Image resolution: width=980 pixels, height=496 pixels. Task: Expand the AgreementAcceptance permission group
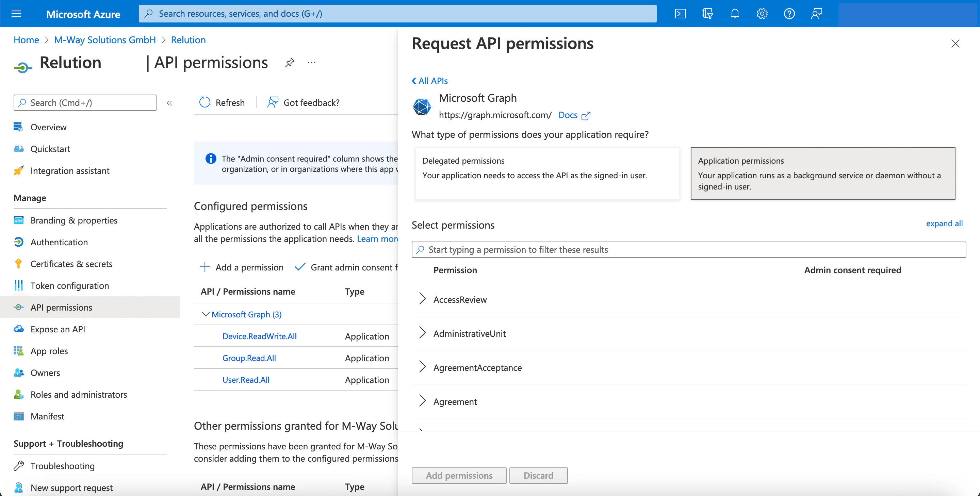pos(422,367)
